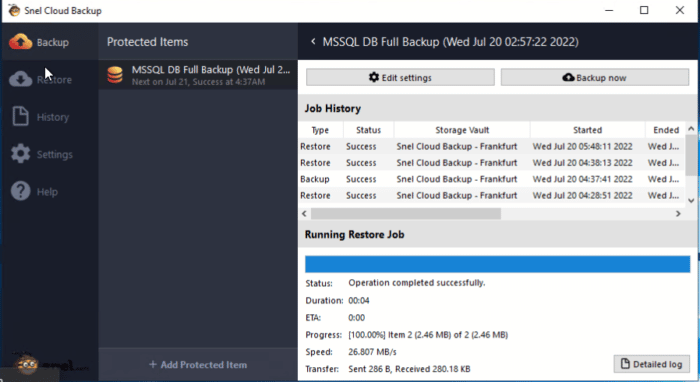The image size is (700, 382).
Task: Open the Help section
Action: point(49,192)
